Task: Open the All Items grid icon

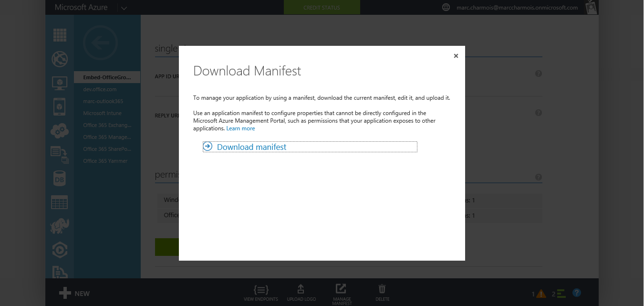Action: click(x=60, y=35)
